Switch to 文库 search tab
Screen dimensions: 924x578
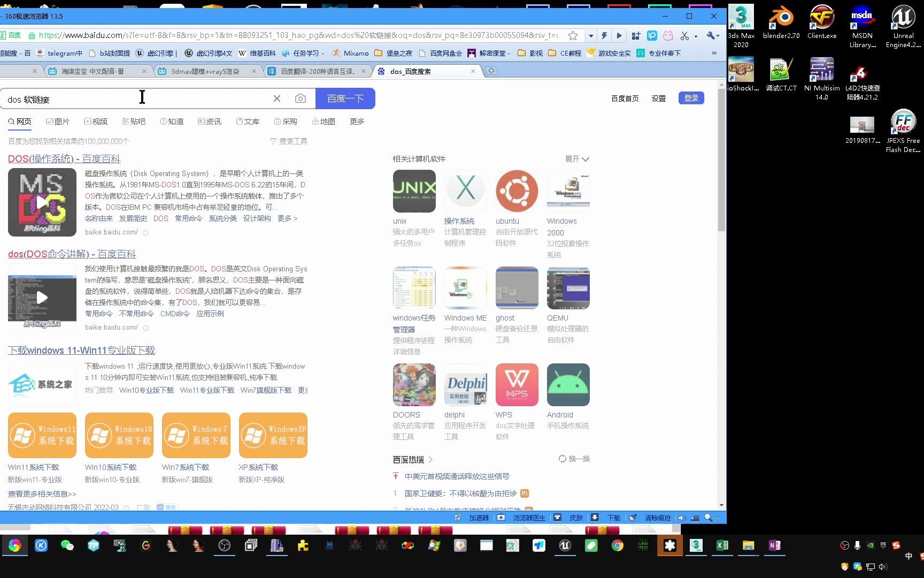(248, 121)
